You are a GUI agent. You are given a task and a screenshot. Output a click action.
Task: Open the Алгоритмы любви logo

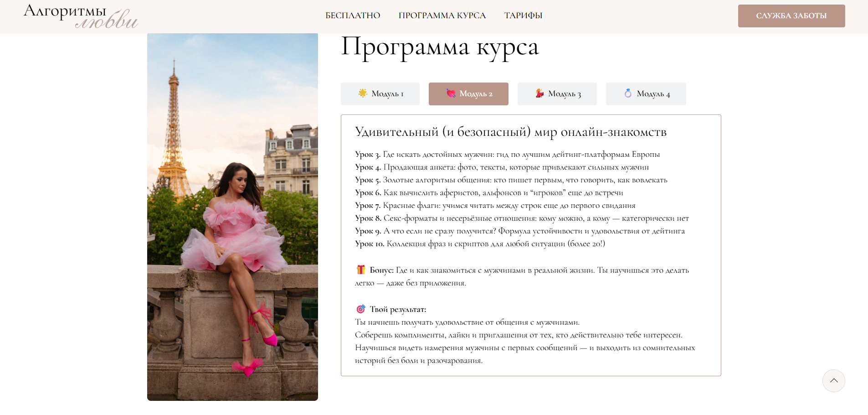81,16
